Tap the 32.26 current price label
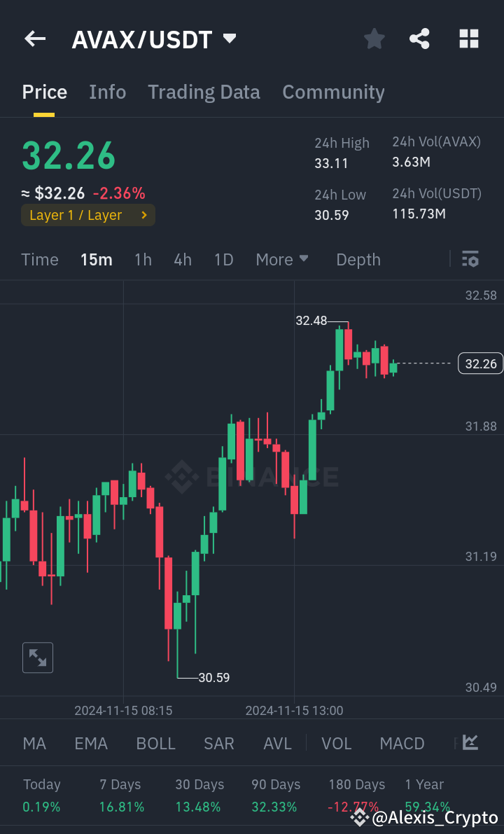 tap(479, 363)
